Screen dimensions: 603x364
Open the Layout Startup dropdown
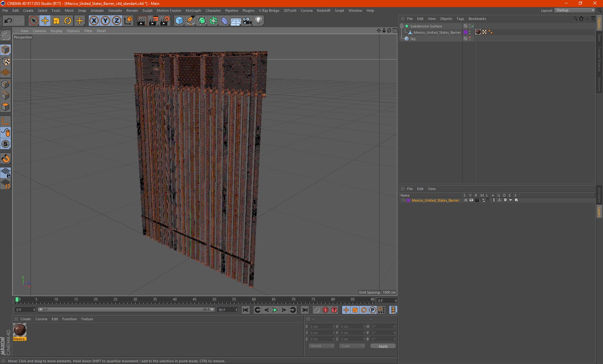point(575,10)
